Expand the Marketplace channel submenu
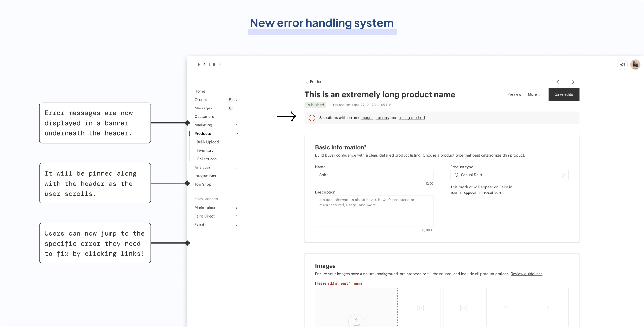The width and height of the screenshot is (644, 327). [x=237, y=208]
